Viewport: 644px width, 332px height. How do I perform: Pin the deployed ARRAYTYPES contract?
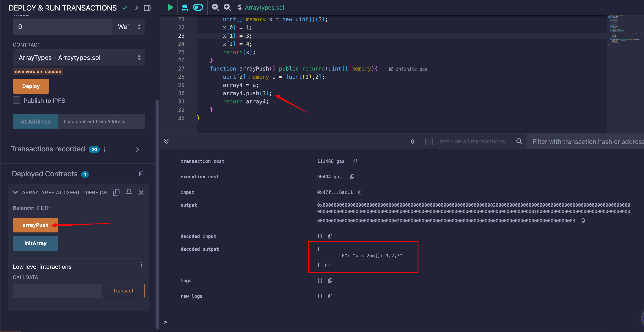click(x=129, y=192)
